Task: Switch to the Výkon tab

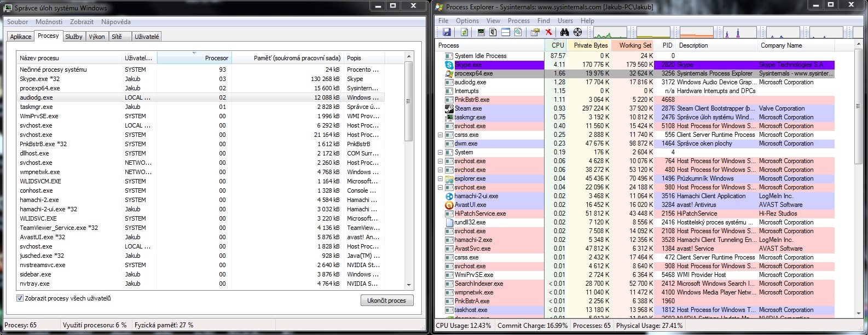Action: tap(97, 37)
